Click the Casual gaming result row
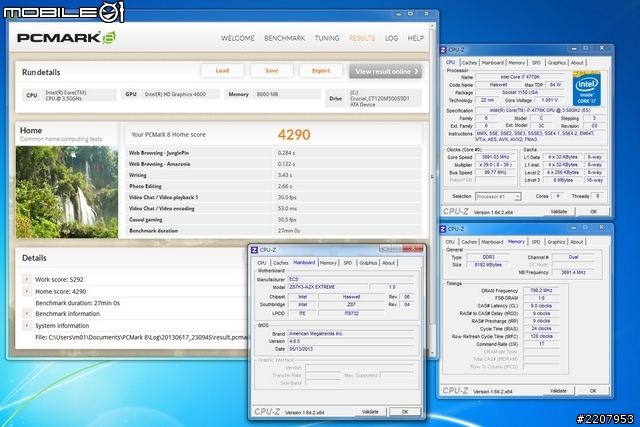Image resolution: width=640 pixels, height=427 pixels. [x=273, y=219]
